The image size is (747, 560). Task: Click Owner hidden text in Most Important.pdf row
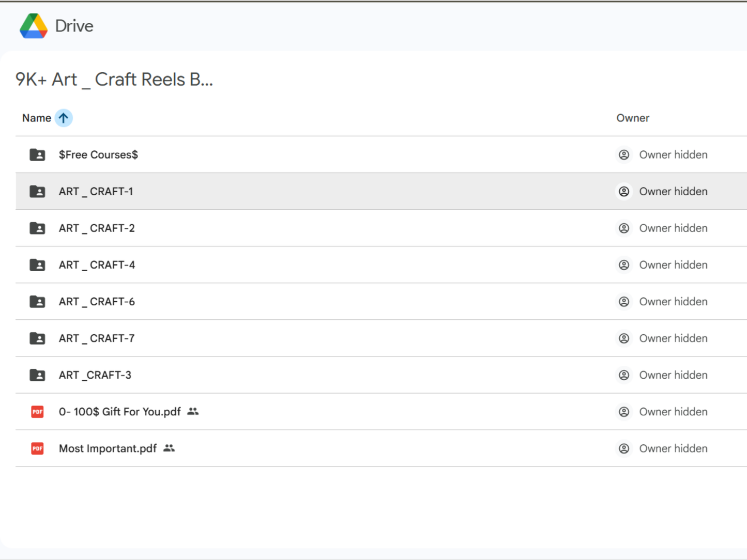(x=673, y=448)
